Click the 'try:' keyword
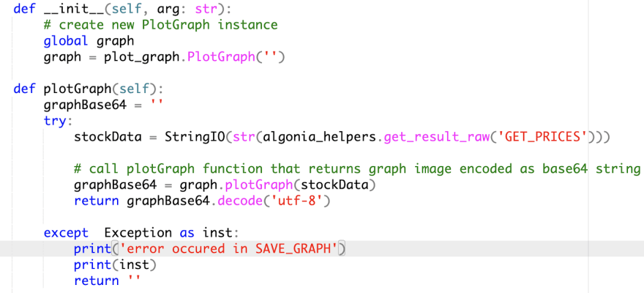This screenshot has width=644, height=293. [58, 120]
